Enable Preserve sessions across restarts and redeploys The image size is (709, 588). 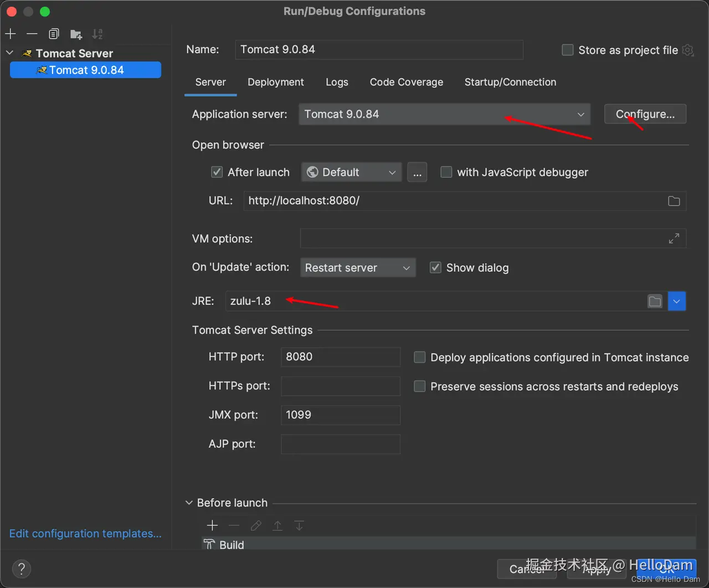tap(420, 386)
